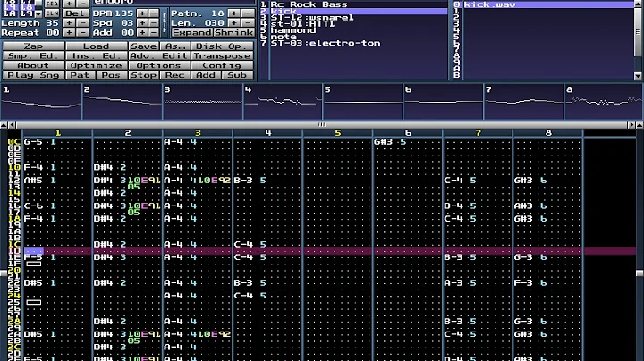Click the Sub channels button
Viewport: 644px width, 361px height.
(237, 75)
